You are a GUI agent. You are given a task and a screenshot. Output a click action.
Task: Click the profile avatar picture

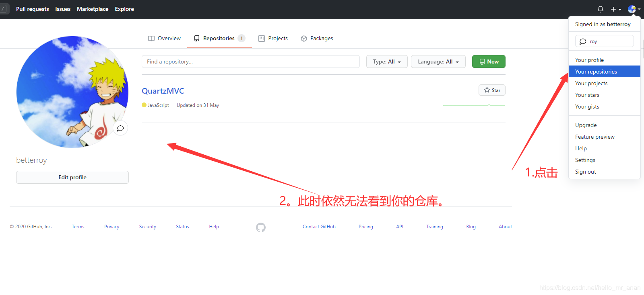pyautogui.click(x=72, y=92)
